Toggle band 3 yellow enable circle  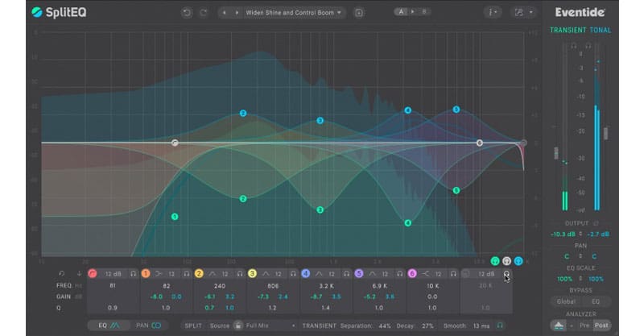252,273
